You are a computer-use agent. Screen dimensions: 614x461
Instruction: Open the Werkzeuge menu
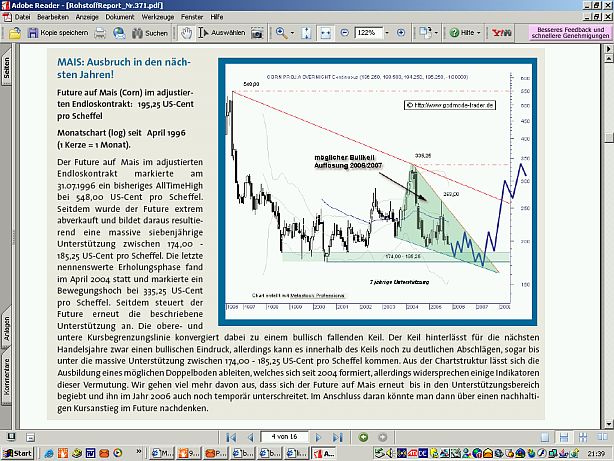[158, 17]
